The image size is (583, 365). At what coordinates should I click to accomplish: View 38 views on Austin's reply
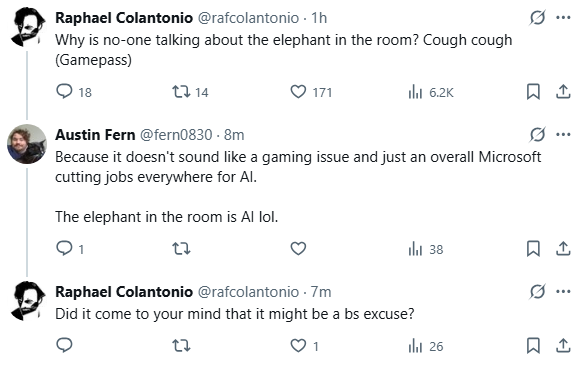[426, 249]
